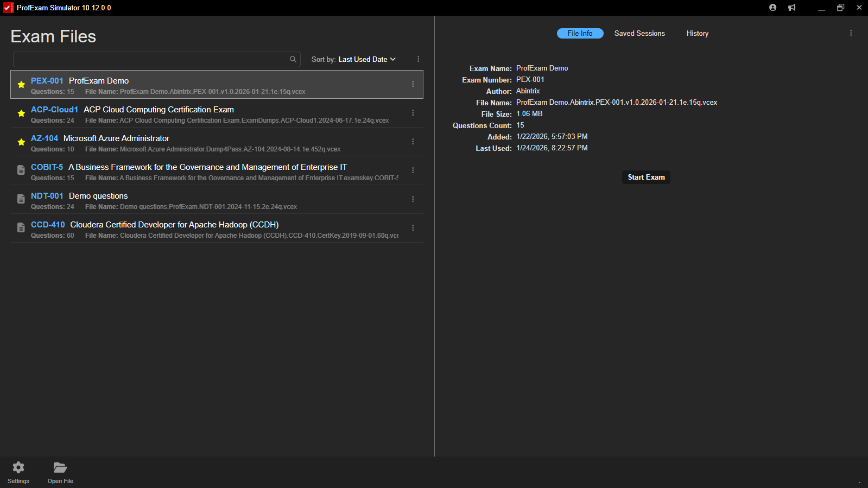Close the ProfExam Simulator window
The width and height of the screenshot is (868, 488).
859,8
